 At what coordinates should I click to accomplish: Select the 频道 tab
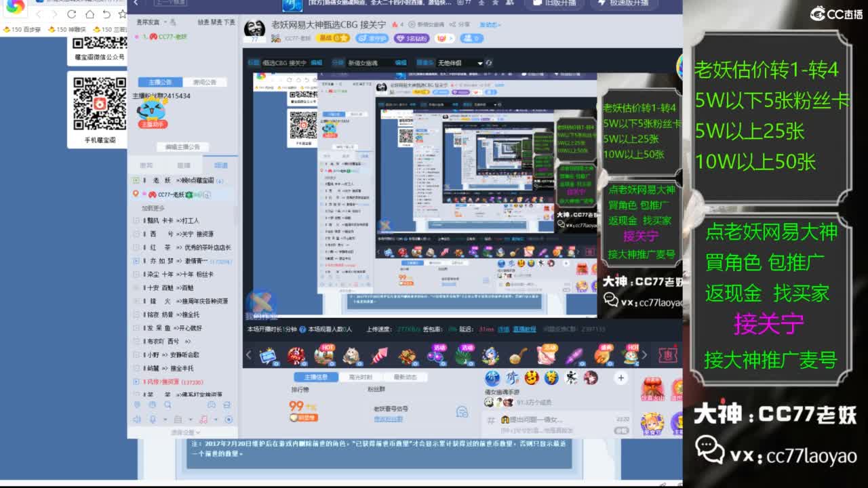tap(221, 165)
